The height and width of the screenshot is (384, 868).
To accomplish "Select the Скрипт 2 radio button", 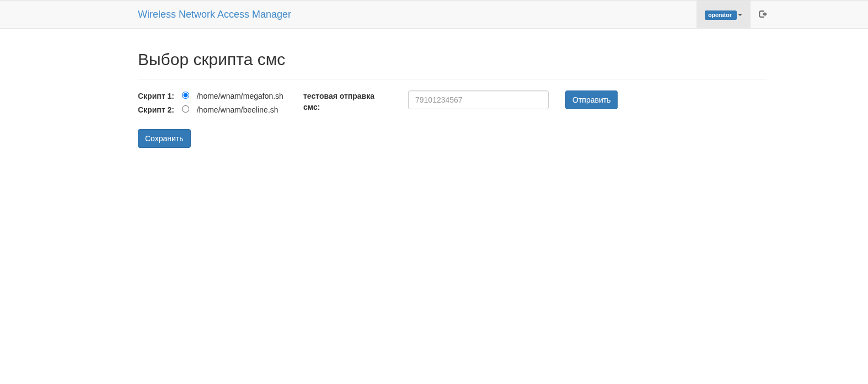I will click(185, 109).
